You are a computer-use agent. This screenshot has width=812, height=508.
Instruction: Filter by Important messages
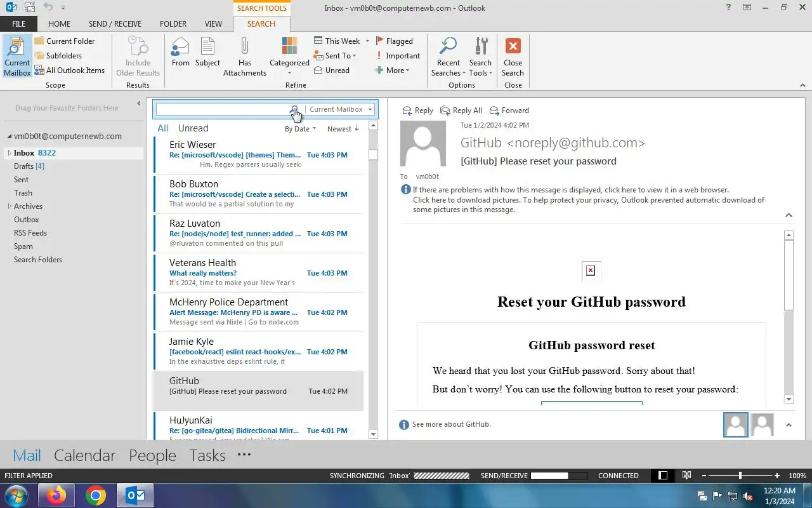coord(398,55)
